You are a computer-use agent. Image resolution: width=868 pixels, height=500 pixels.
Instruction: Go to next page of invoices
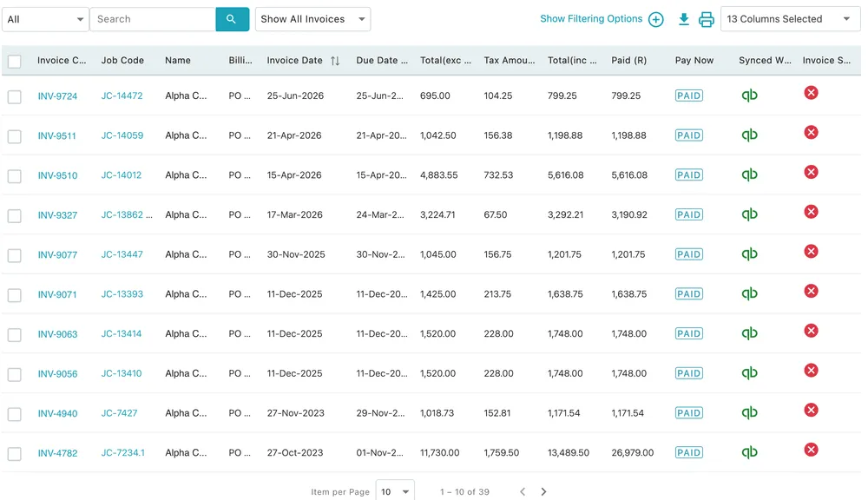coord(543,491)
